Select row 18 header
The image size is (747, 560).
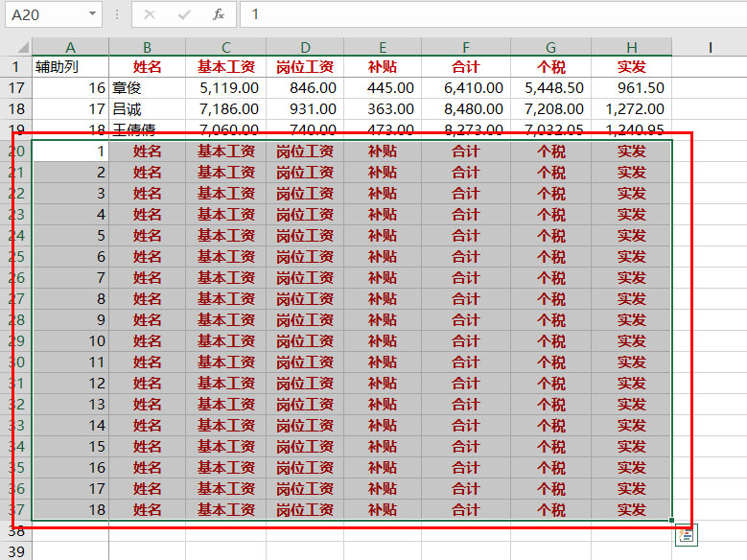pos(16,108)
